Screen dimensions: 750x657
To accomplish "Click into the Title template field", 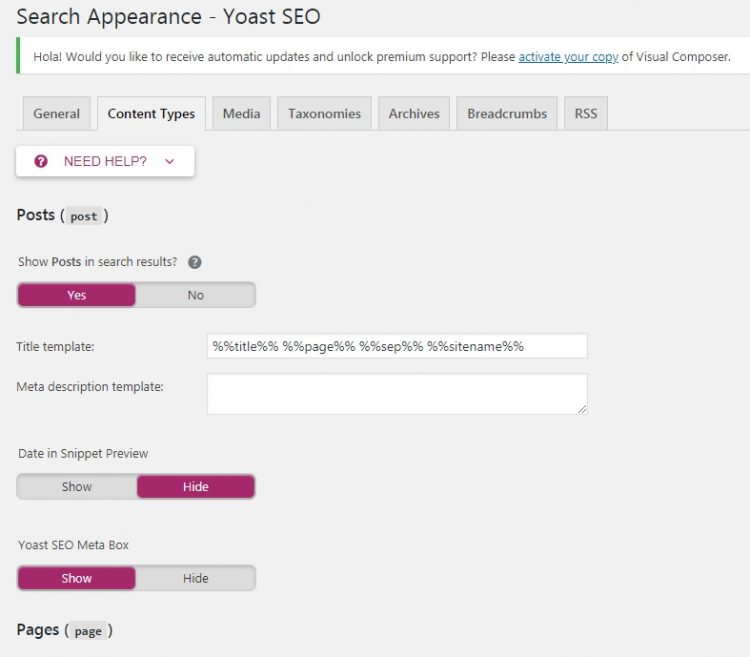I will coord(397,346).
